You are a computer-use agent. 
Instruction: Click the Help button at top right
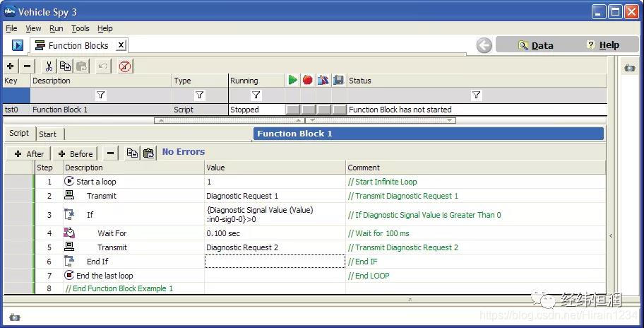pyautogui.click(x=603, y=45)
